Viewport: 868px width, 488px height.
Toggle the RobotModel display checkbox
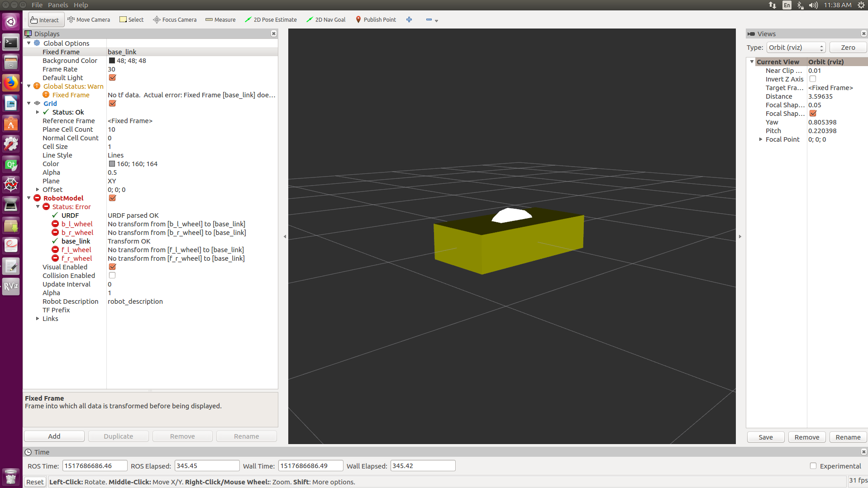tap(112, 198)
